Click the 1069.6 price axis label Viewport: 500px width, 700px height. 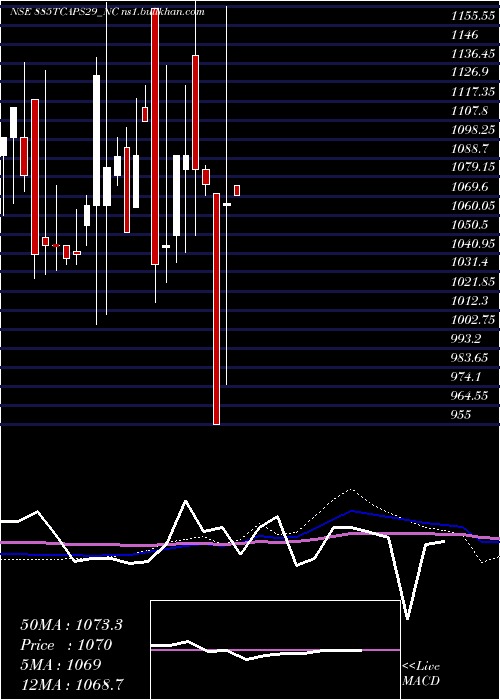(469, 187)
